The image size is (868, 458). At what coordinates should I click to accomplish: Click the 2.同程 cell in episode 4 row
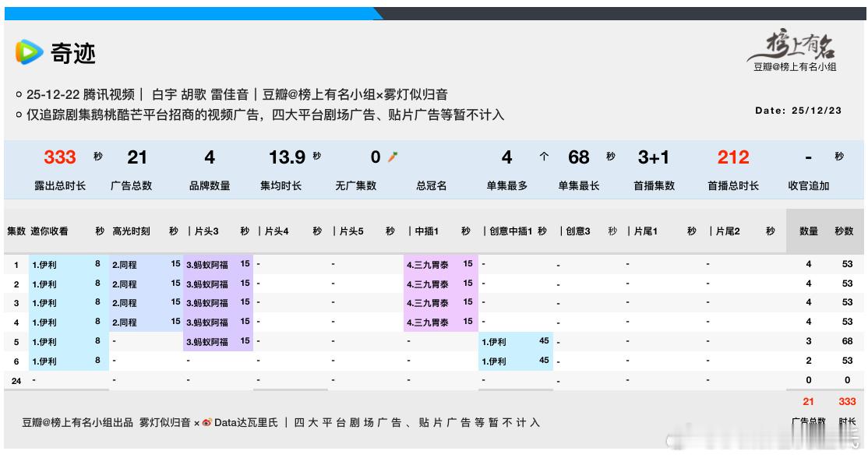146,322
